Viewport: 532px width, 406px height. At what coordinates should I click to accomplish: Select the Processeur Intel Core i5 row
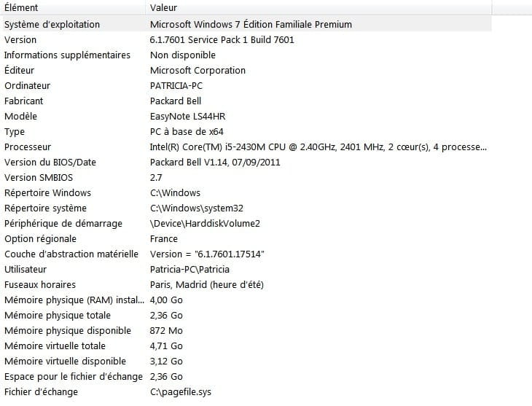click(246, 147)
